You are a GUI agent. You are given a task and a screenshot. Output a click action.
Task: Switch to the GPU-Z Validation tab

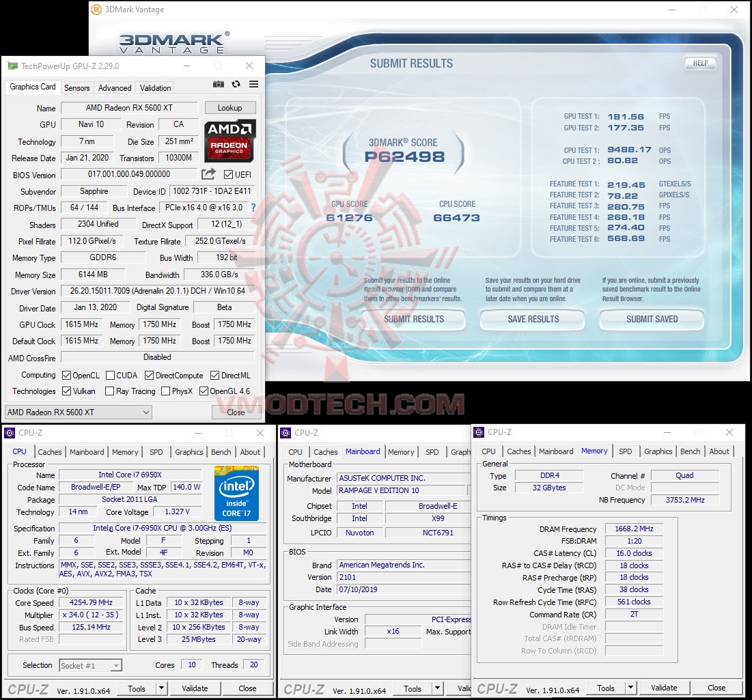(156, 87)
